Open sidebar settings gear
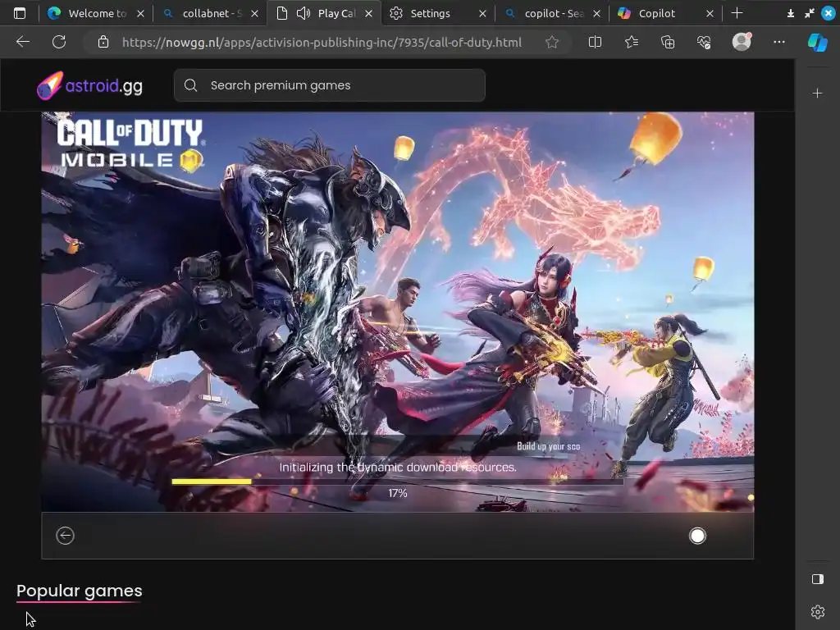The height and width of the screenshot is (630, 840). coord(818,611)
